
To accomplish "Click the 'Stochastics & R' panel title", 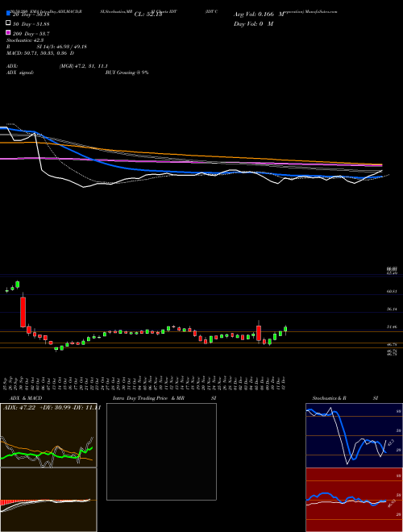I will (x=329, y=398).
